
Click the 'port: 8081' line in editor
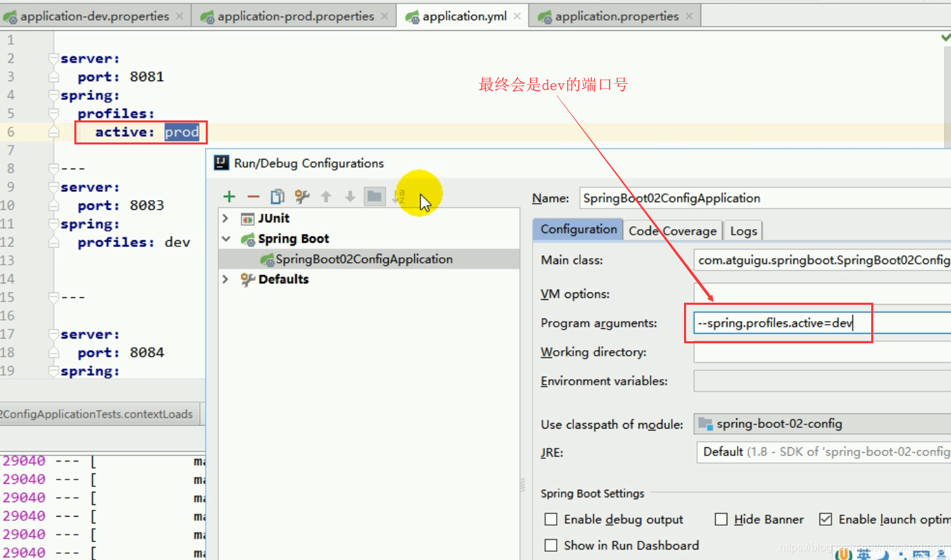[x=120, y=77]
